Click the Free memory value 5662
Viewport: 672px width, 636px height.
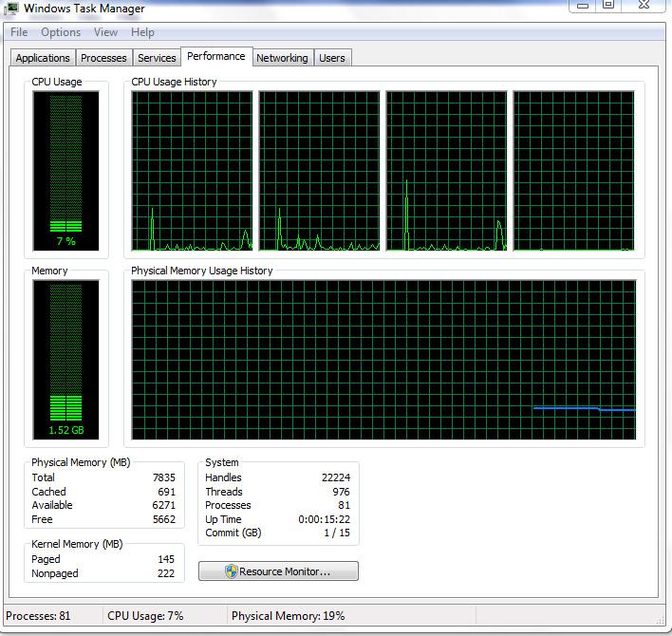164,519
